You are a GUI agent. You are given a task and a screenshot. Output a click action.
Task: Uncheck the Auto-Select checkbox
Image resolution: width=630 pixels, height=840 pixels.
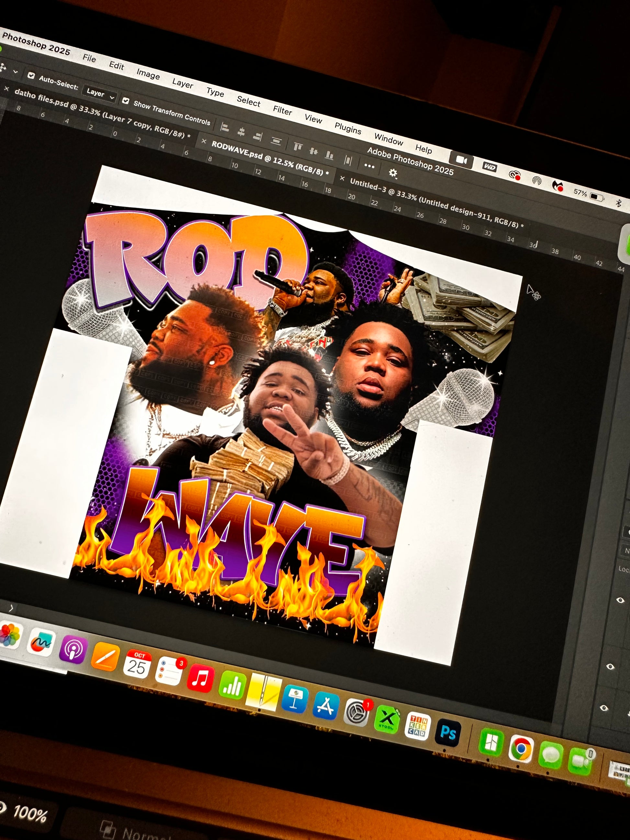tap(31, 75)
